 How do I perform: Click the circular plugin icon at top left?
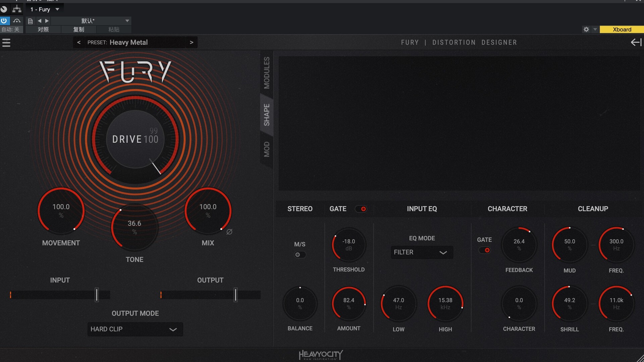pos(4,9)
